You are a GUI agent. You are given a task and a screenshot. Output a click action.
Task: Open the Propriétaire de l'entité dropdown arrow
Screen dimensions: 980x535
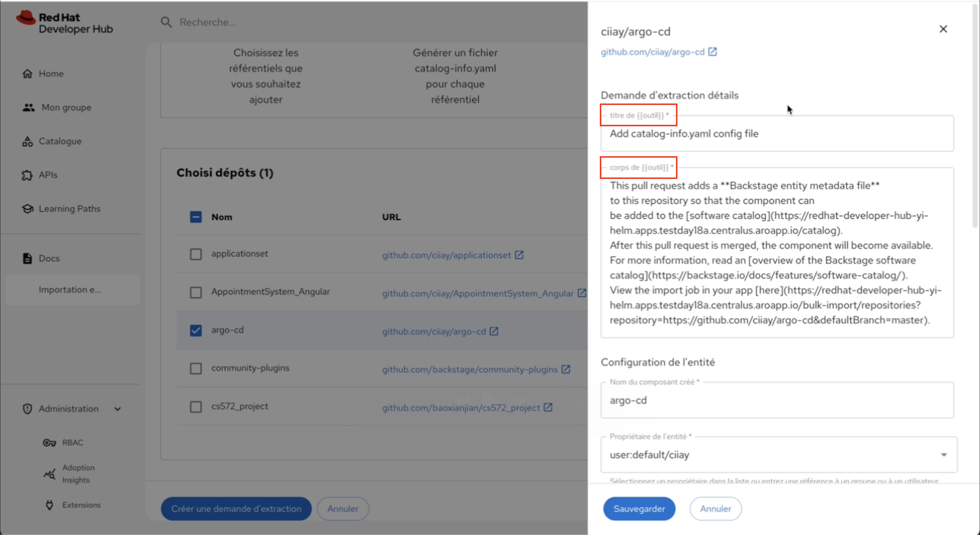pyautogui.click(x=943, y=455)
